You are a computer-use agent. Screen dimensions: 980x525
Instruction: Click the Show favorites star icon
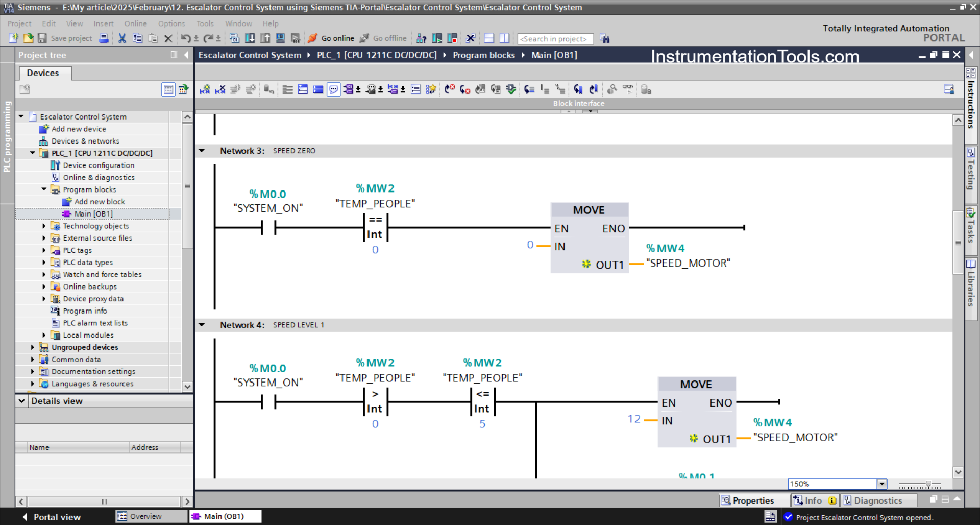431,89
